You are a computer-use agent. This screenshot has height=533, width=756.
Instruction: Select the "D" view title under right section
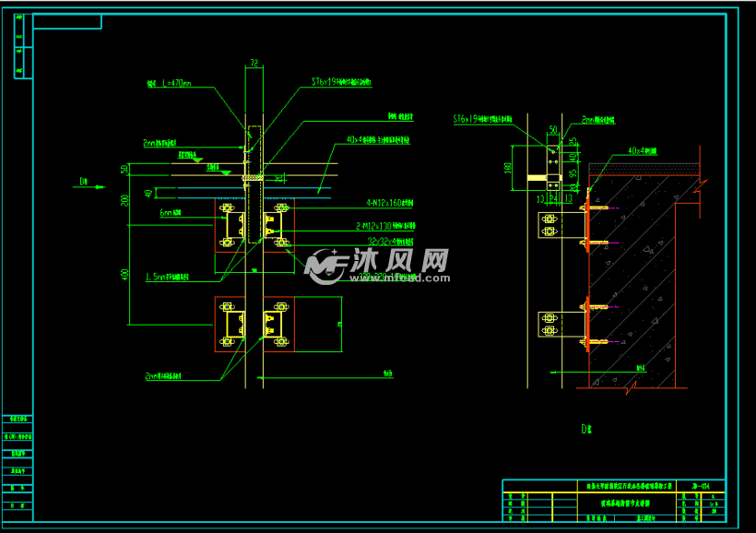click(x=585, y=428)
